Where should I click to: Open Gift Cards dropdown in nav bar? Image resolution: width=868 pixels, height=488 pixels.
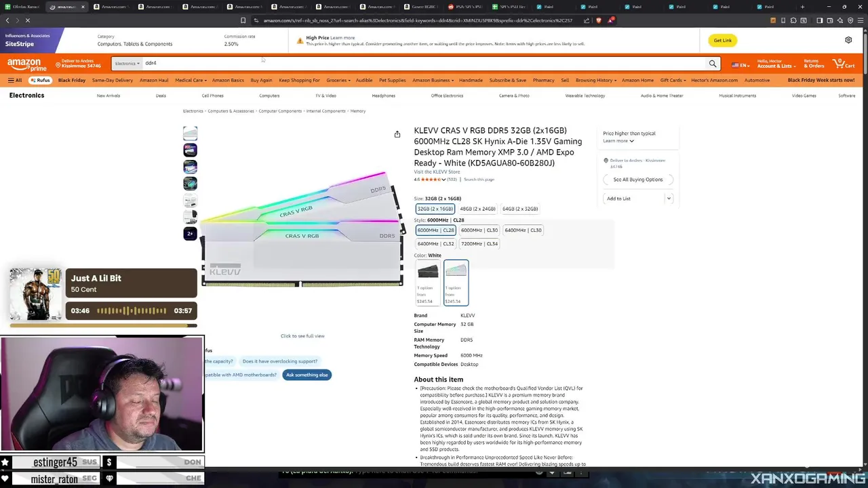pos(673,80)
